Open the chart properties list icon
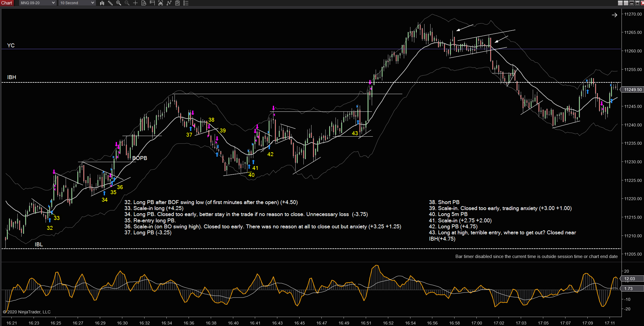The width and height of the screenshot is (644, 326). point(186,3)
